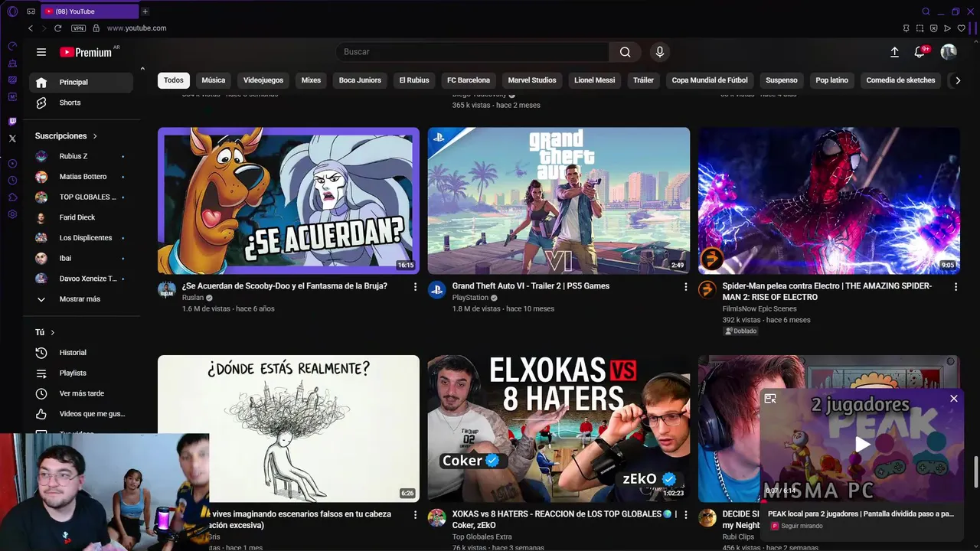The height and width of the screenshot is (551, 980).
Task: Open options menu for Spider-Man video
Action: coord(955,287)
